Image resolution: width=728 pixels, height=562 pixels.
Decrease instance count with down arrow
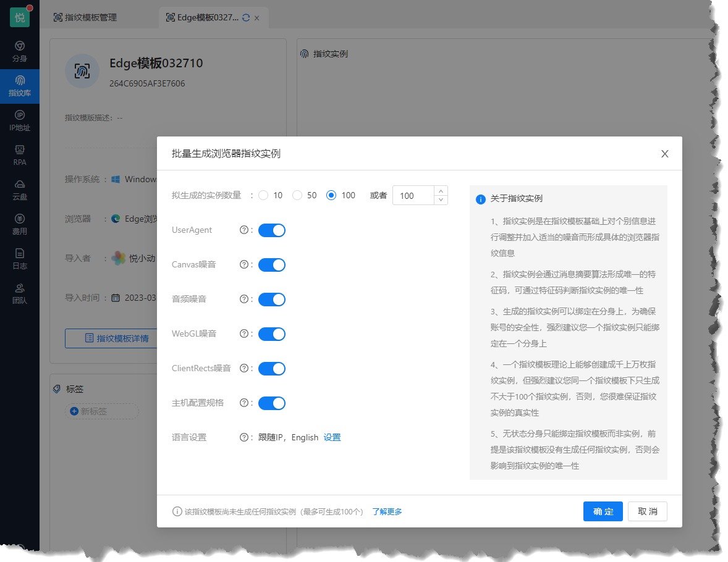coord(441,200)
